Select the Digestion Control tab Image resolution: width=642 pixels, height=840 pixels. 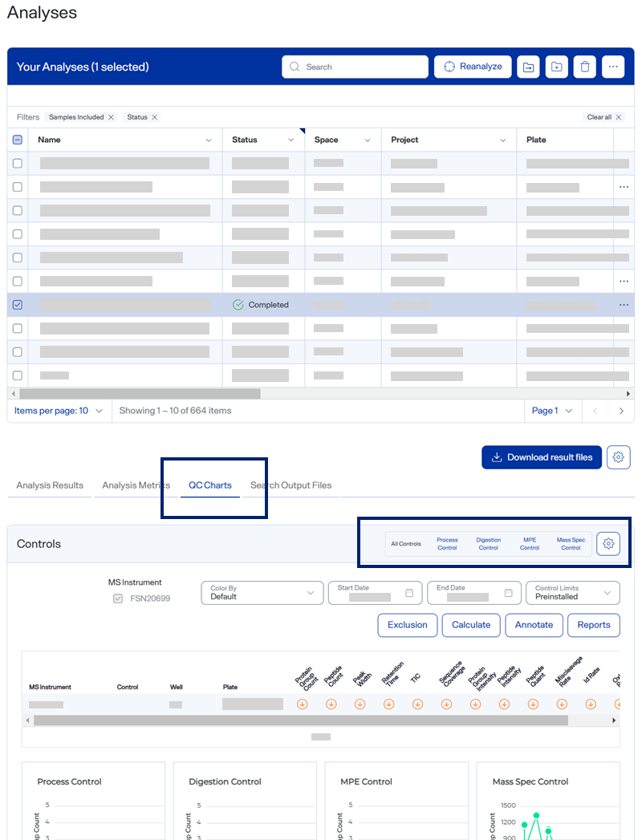[488, 544]
